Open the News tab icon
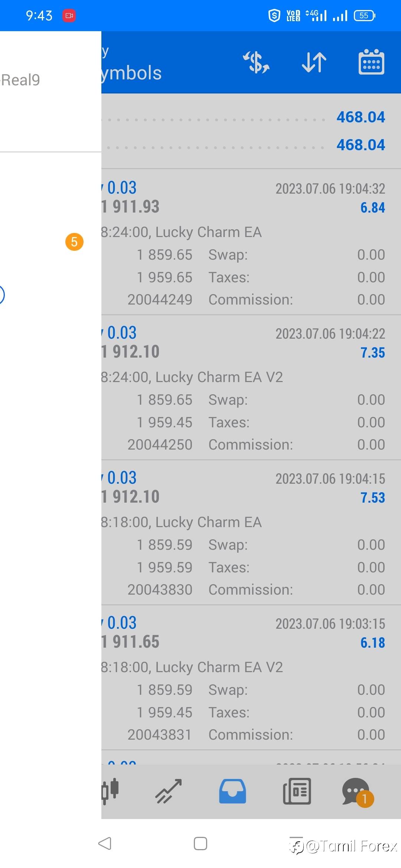 point(297,791)
